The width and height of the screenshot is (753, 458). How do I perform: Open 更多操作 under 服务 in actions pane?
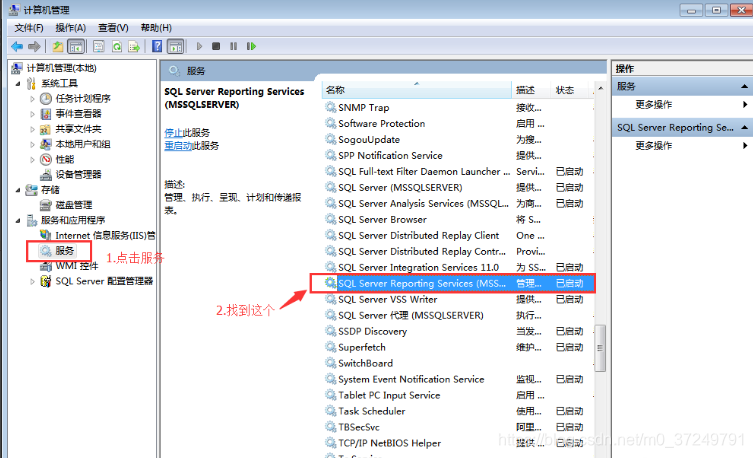[x=654, y=104]
